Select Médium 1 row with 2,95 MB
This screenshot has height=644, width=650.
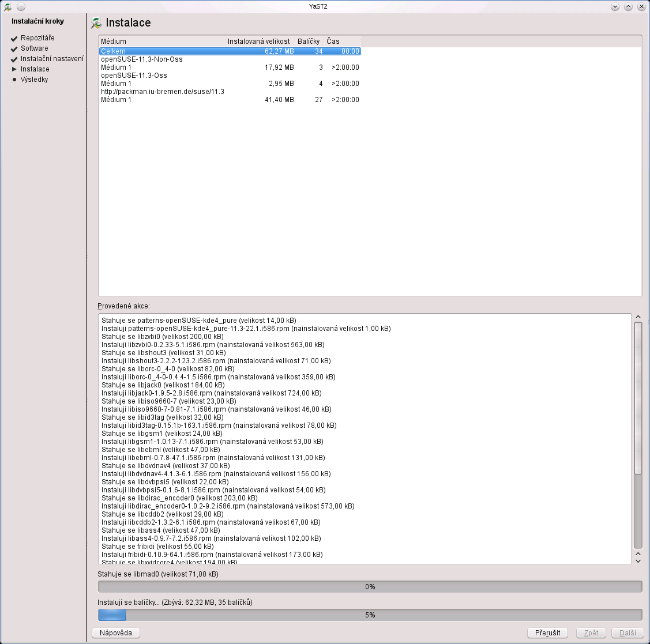(x=230, y=84)
